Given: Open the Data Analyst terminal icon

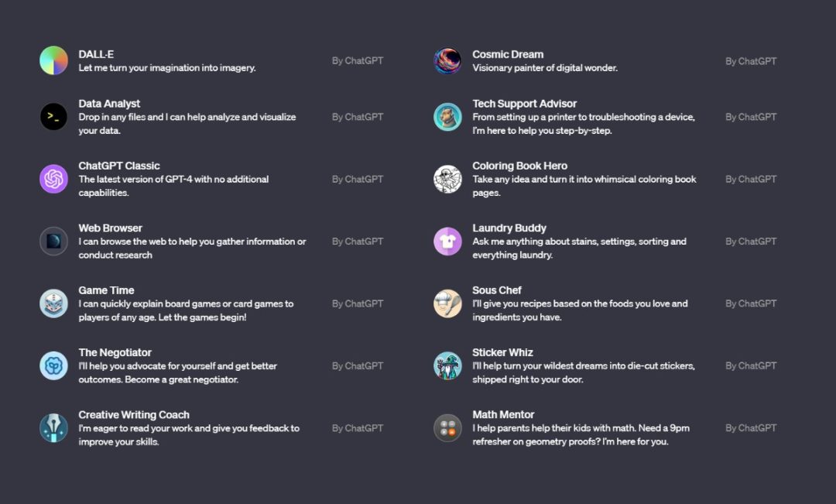Looking at the screenshot, I should (54, 117).
